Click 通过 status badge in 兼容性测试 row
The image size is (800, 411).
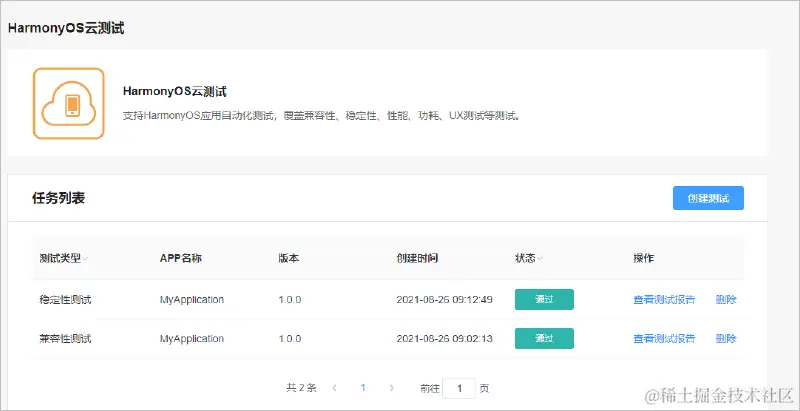(544, 339)
